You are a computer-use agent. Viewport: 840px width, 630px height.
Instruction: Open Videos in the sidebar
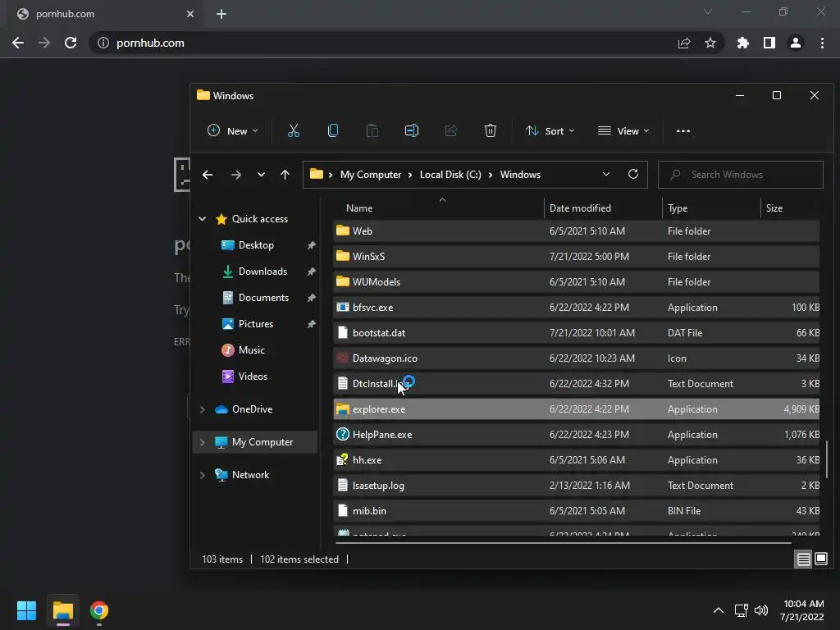253,376
